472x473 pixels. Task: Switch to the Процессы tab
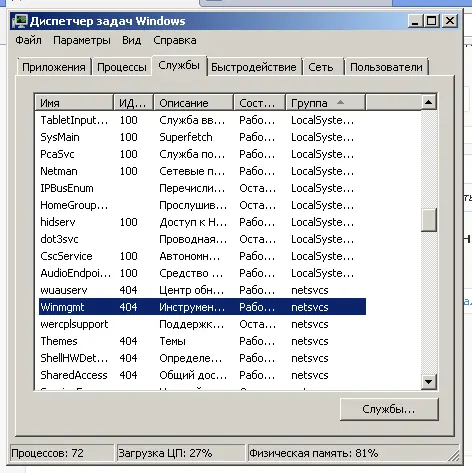(x=122, y=67)
